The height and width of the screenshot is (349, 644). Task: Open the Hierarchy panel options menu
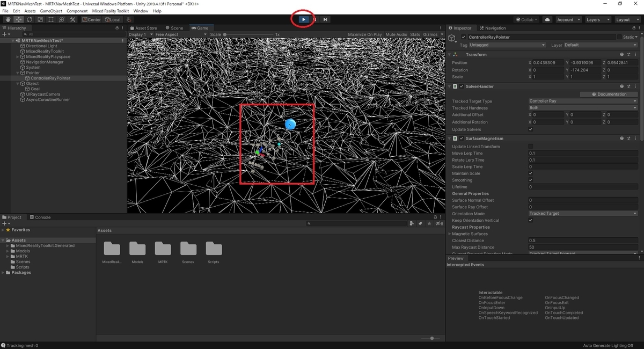click(123, 28)
